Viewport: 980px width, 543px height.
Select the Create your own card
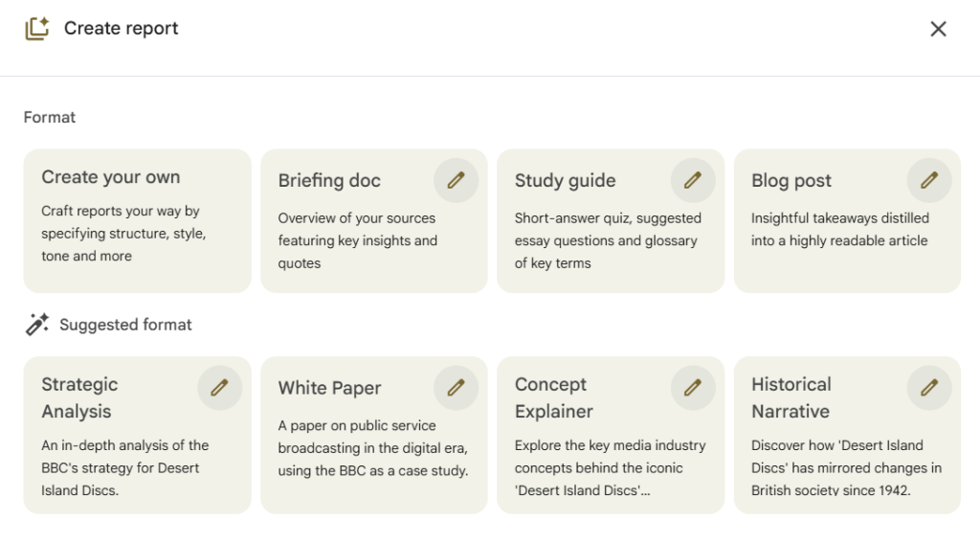click(x=137, y=220)
